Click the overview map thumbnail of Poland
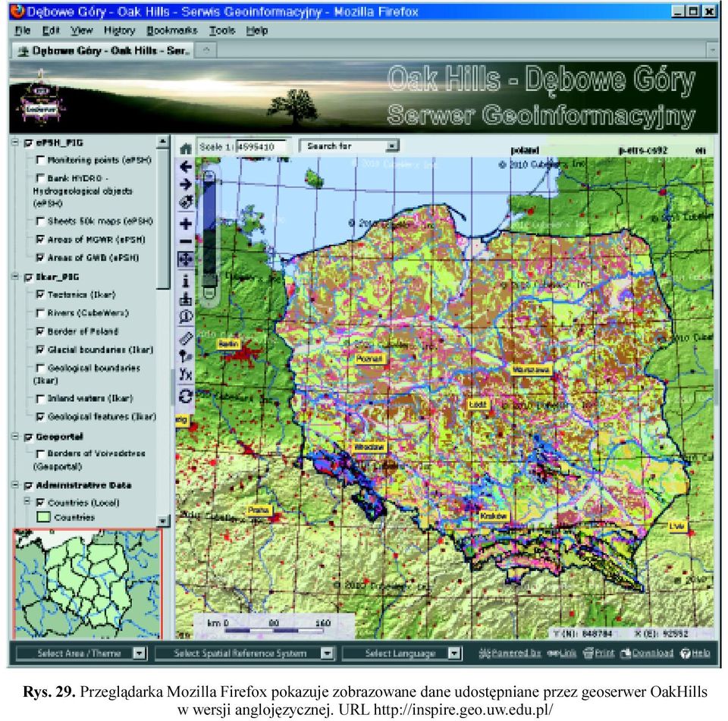The height and width of the screenshot is (721, 728). coord(87,584)
